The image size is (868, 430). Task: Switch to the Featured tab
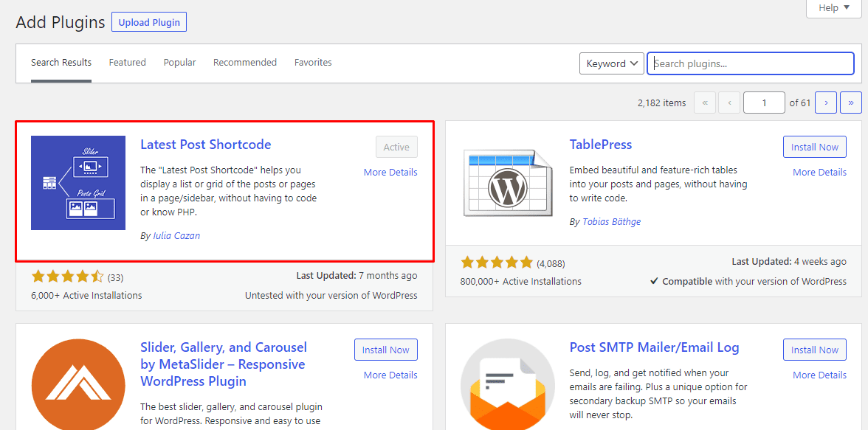pyautogui.click(x=127, y=63)
